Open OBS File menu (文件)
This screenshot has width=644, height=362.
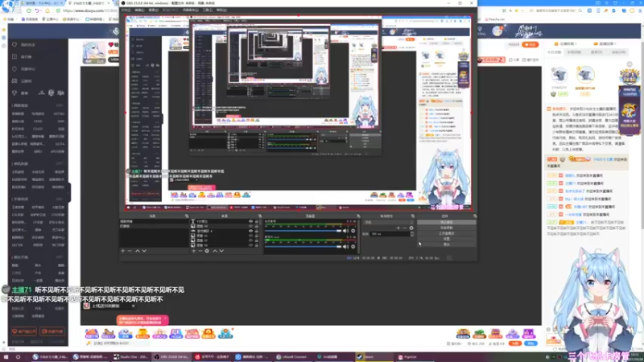(x=126, y=10)
